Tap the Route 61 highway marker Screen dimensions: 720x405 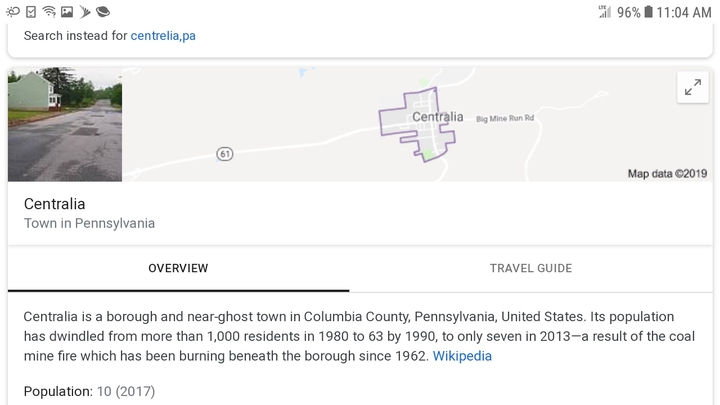tap(225, 154)
